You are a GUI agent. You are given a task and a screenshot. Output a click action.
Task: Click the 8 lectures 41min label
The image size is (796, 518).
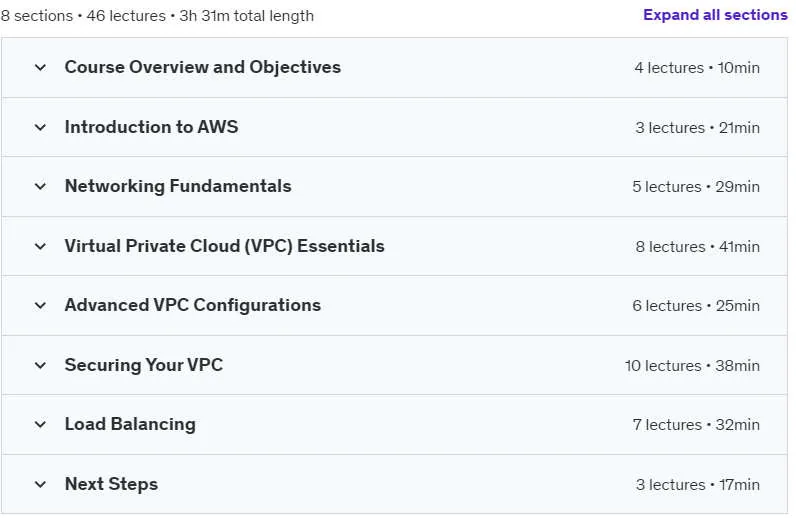pos(698,247)
